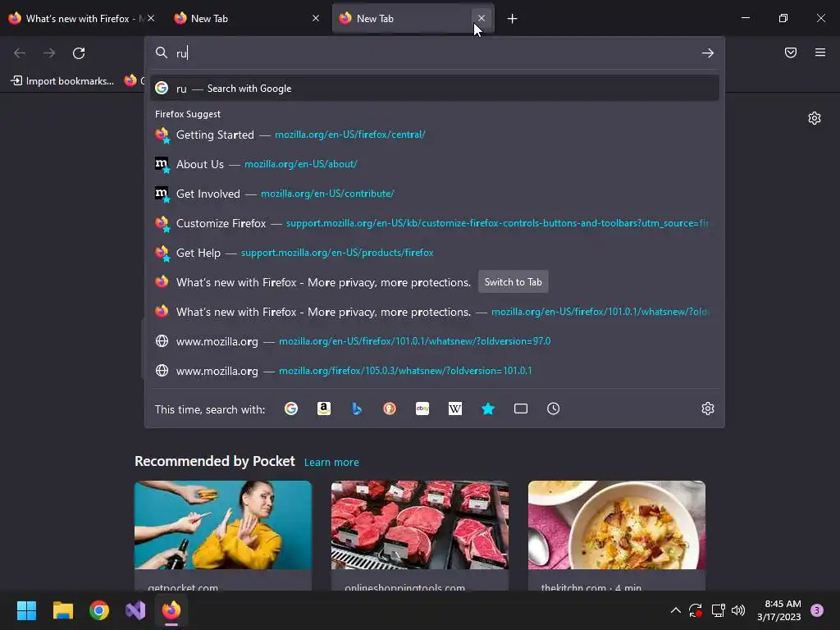Click the sync tray icon with red dot
This screenshot has width=840, height=630.
click(696, 610)
